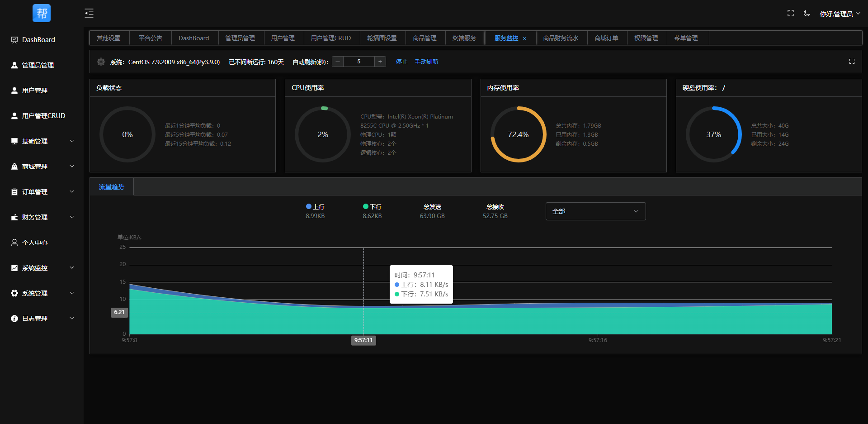Collapse the sidebar with the menu fold icon
The image size is (868, 424).
click(x=89, y=13)
